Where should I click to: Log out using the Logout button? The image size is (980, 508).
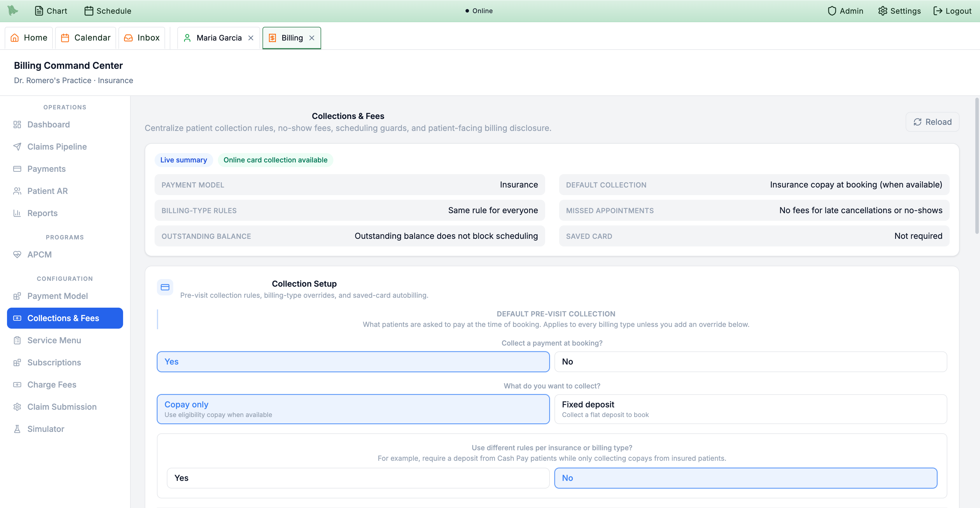[952, 11]
